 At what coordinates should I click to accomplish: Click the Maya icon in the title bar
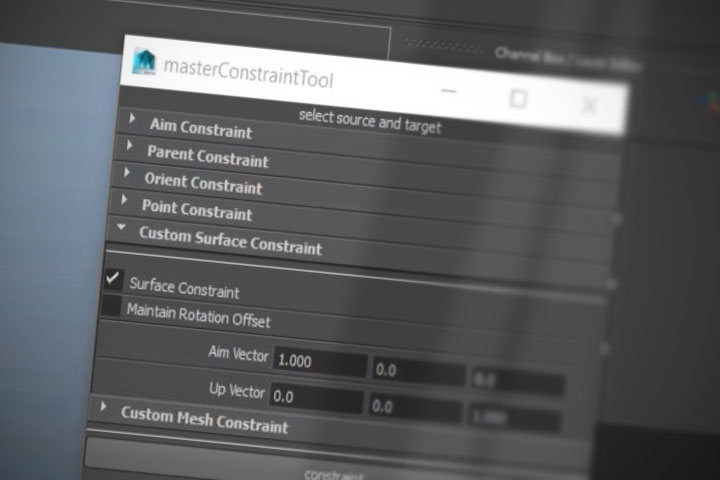[145, 63]
